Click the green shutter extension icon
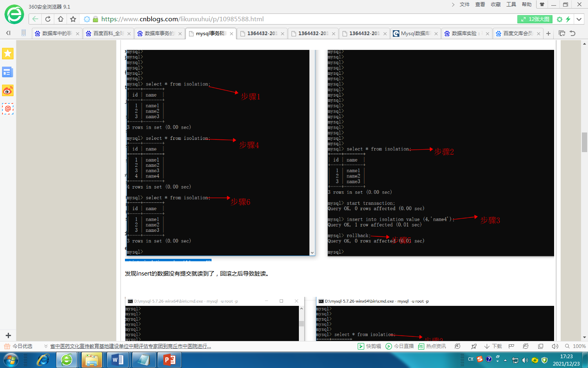Image resolution: width=588 pixels, height=368 pixels. point(559,19)
